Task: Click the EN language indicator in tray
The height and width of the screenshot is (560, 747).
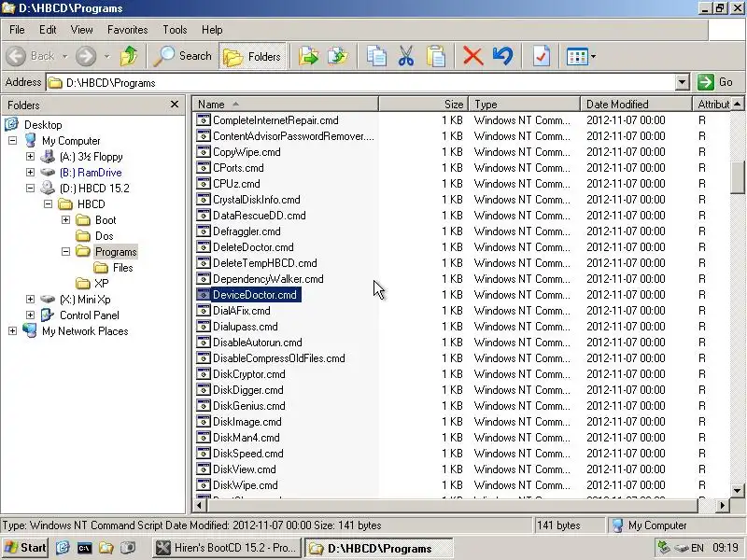Action: tap(697, 548)
